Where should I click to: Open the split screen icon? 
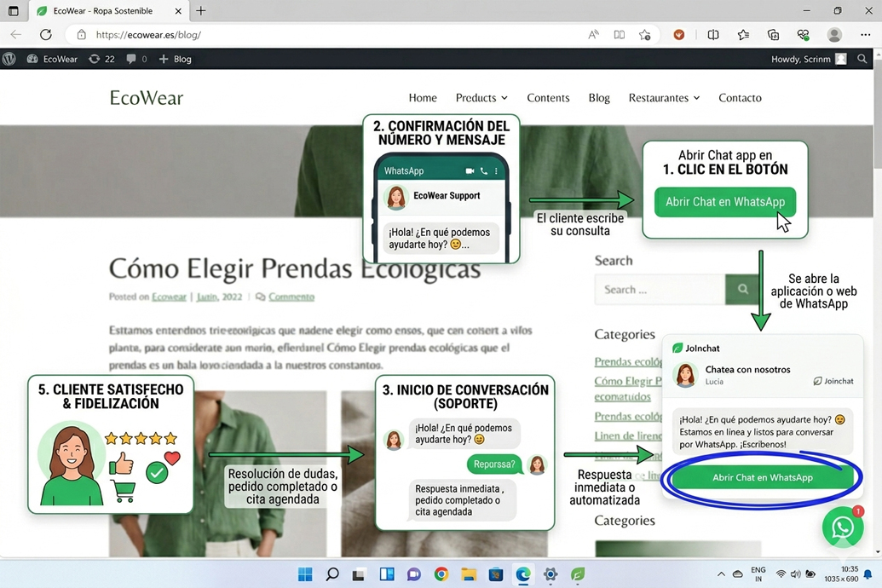point(713,35)
